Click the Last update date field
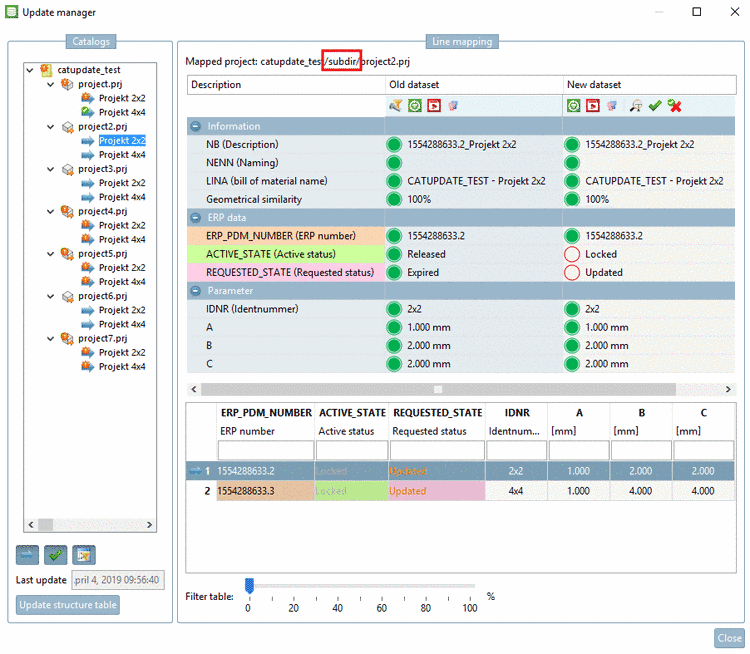The image size is (750, 654). click(118, 580)
